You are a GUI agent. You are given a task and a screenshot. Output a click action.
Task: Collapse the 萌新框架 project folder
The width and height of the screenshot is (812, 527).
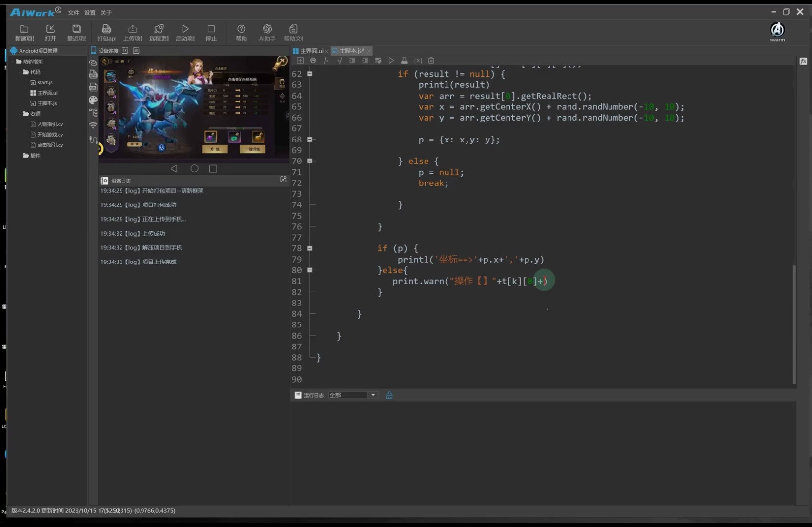[x=13, y=61]
